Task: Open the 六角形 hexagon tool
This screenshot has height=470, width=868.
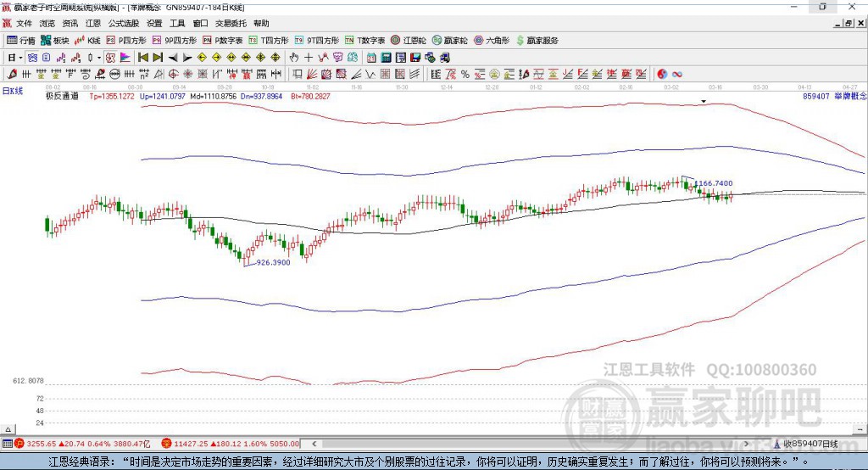Action: tap(492, 41)
